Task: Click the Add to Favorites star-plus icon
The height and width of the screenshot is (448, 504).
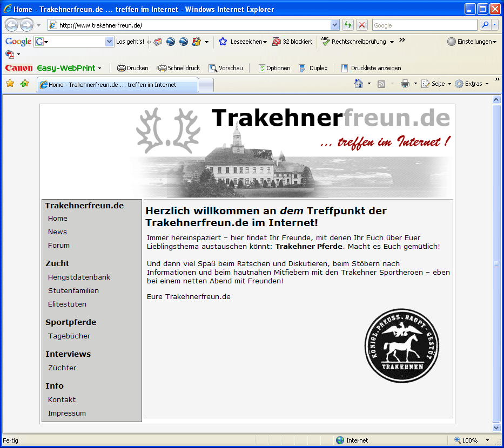Action: (x=24, y=84)
